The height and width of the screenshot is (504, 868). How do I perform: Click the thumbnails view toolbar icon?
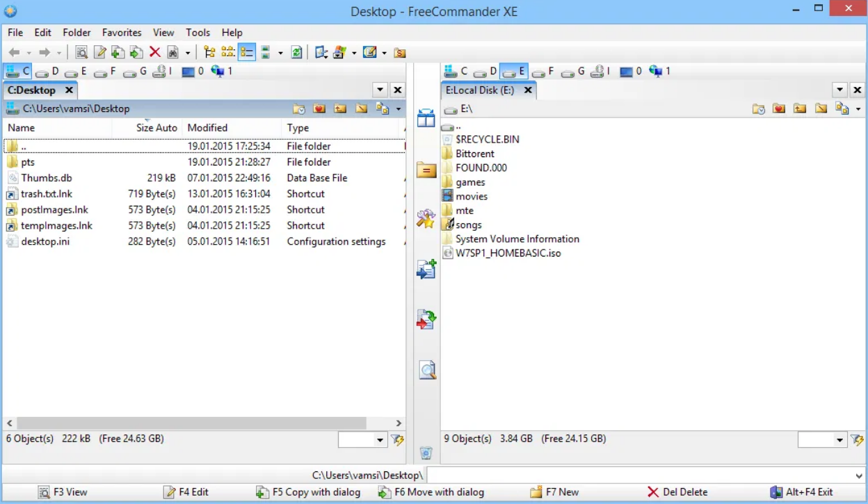[266, 52]
